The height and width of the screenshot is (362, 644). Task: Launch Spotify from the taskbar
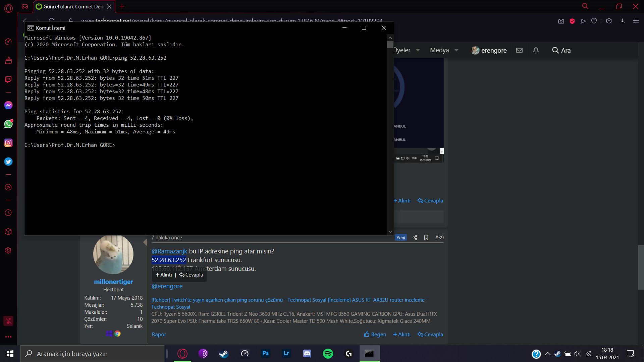[x=328, y=354]
